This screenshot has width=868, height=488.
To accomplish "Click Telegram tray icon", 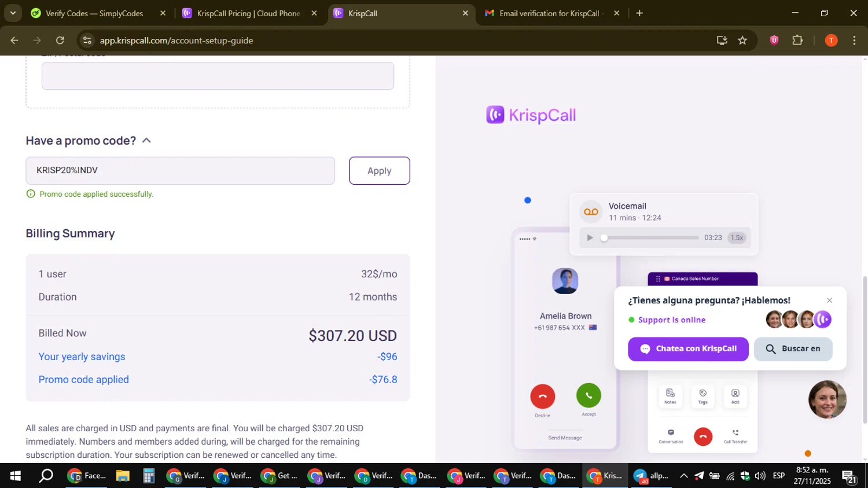I will point(699,476).
